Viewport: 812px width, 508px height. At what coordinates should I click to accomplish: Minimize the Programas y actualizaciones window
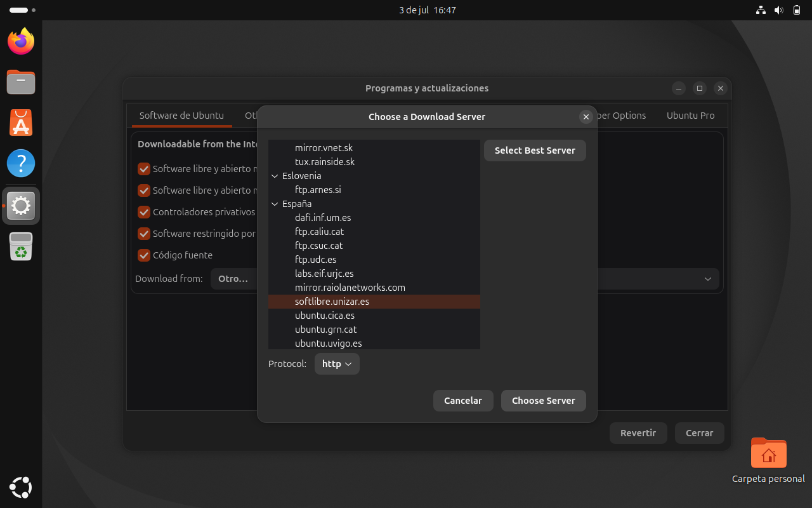[x=679, y=88]
